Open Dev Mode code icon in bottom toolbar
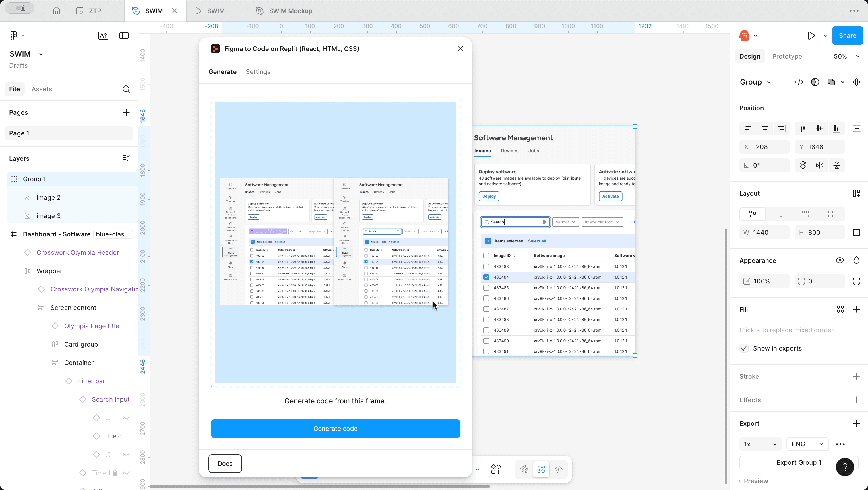Viewport: 868px width, 490px height. pos(558,469)
